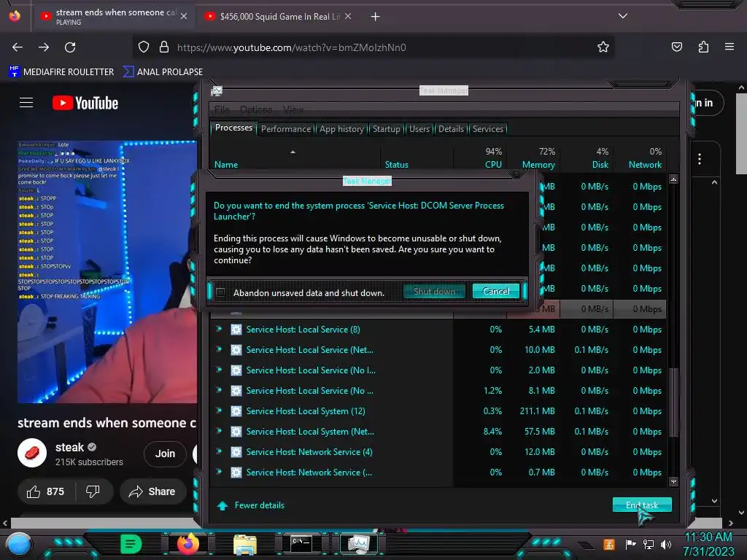The width and height of the screenshot is (747, 560).
Task: Click the Share button
Action: pos(152,491)
